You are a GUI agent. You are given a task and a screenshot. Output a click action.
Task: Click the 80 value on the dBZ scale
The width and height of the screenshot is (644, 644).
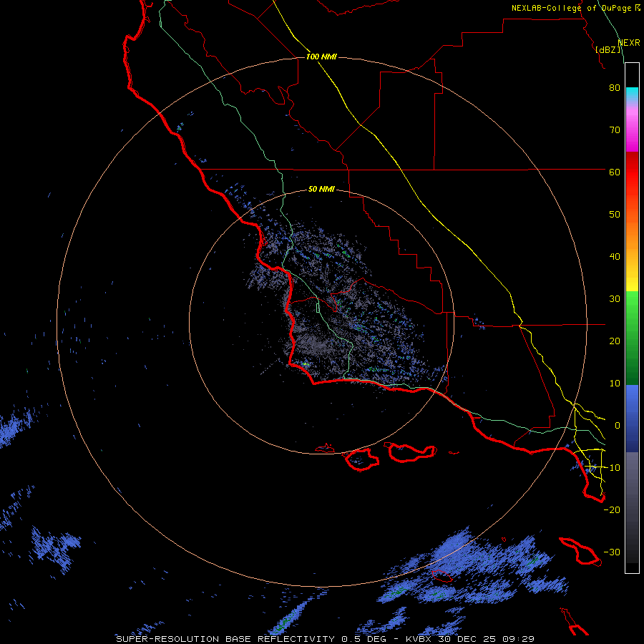pos(615,87)
